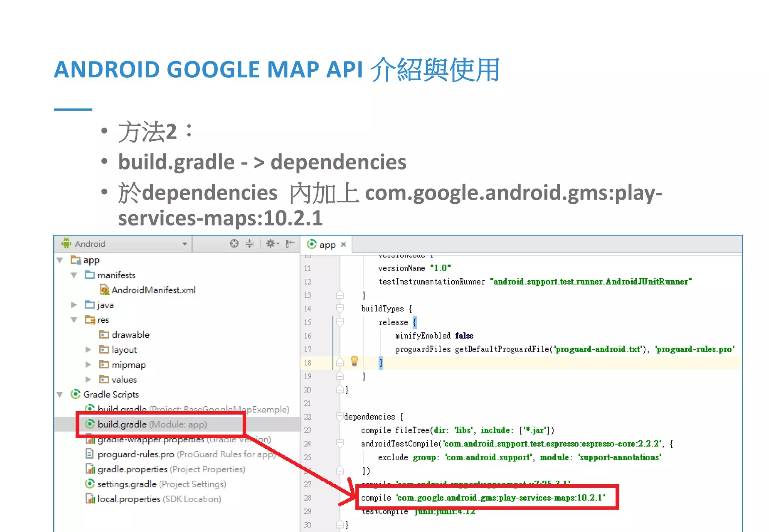Image resolution: width=769 pixels, height=532 pixels.
Task: Select the res folder
Action: coord(103,320)
